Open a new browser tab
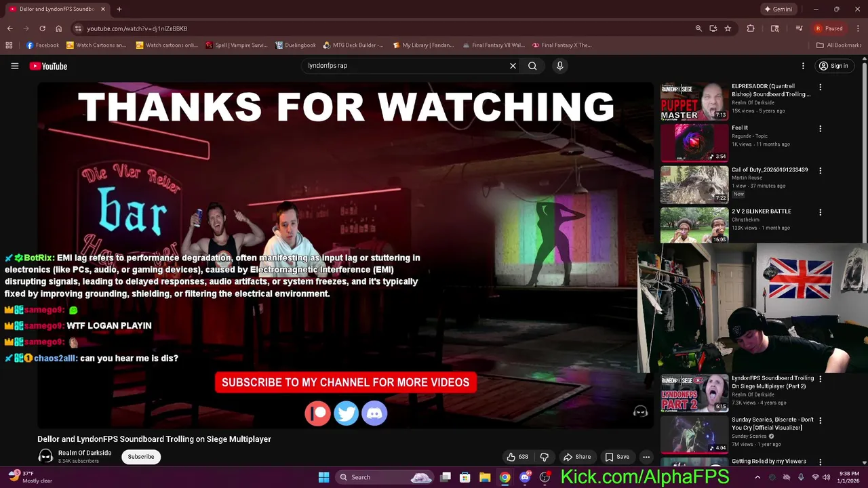Viewport: 868px width, 488px height. coord(119,9)
